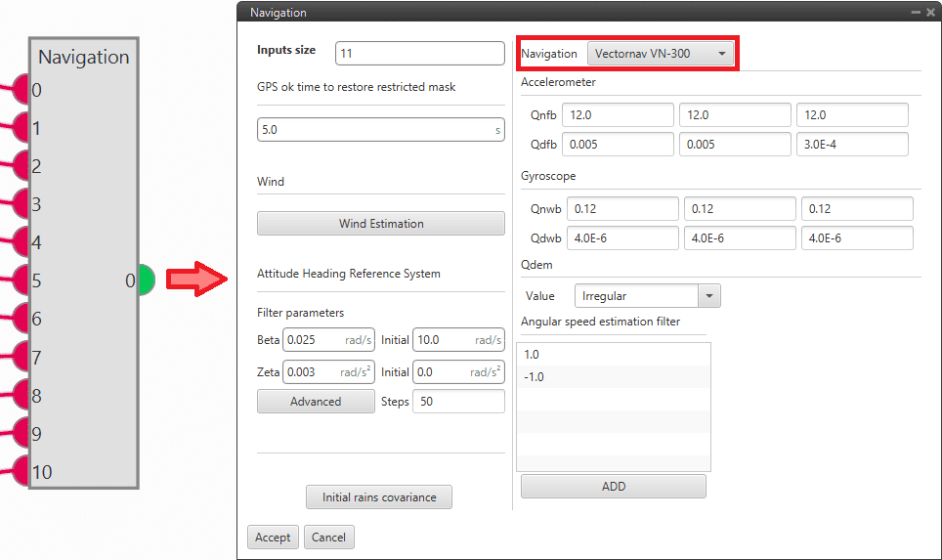Click input port 0 on Navigation block
Viewport: 942px width, 560px height.
pyautogui.click(x=21, y=91)
